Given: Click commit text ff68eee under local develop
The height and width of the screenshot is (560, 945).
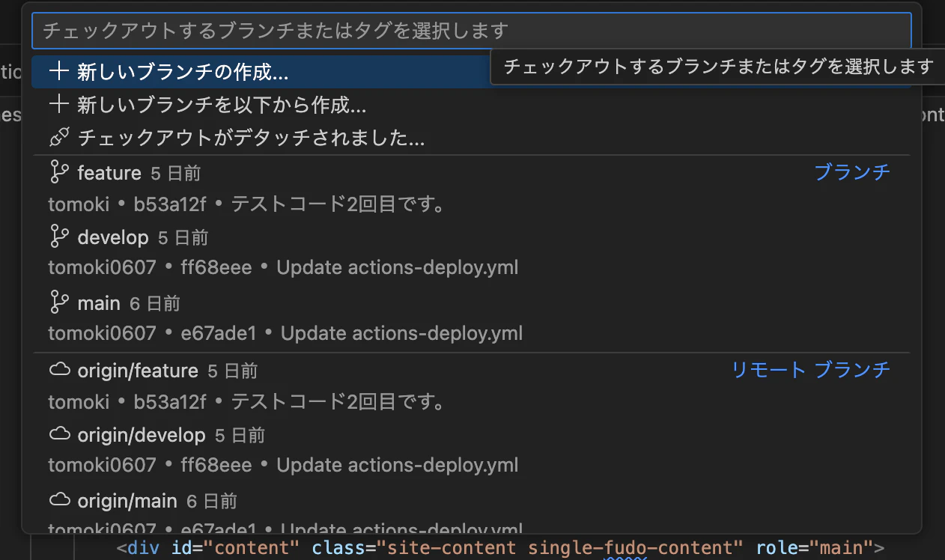Looking at the screenshot, I should (x=216, y=268).
